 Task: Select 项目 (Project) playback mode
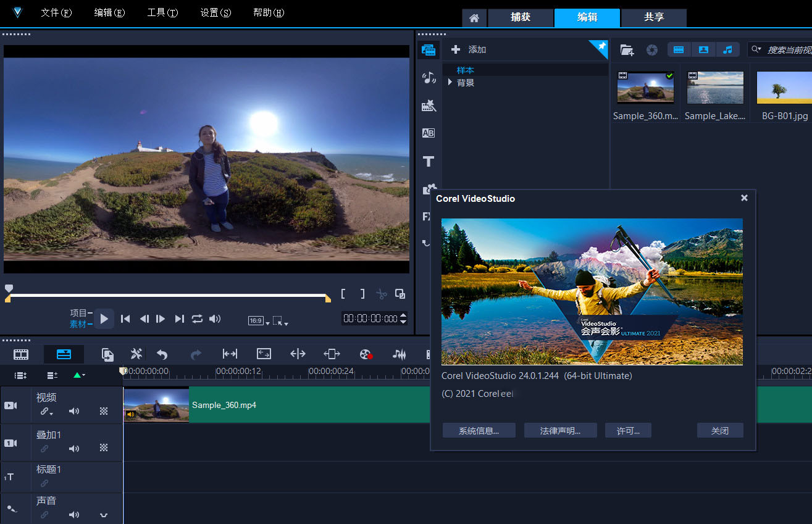point(78,313)
